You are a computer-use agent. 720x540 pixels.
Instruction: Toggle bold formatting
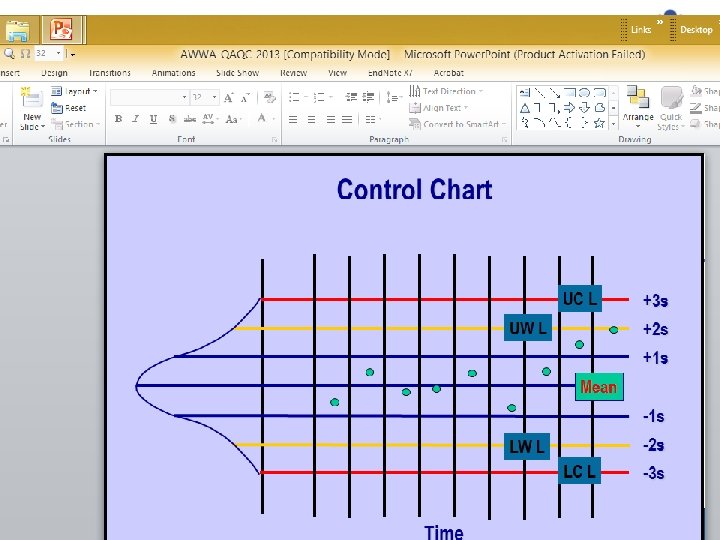pyautogui.click(x=118, y=119)
